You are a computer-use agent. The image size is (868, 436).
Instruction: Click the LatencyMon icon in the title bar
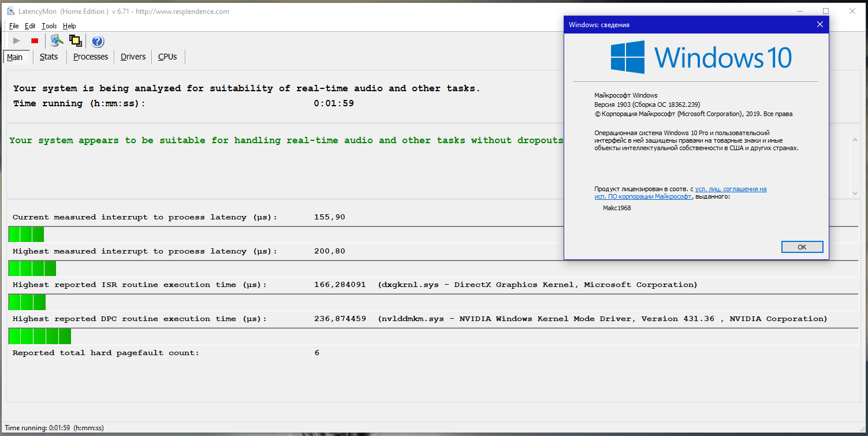pyautogui.click(x=10, y=12)
